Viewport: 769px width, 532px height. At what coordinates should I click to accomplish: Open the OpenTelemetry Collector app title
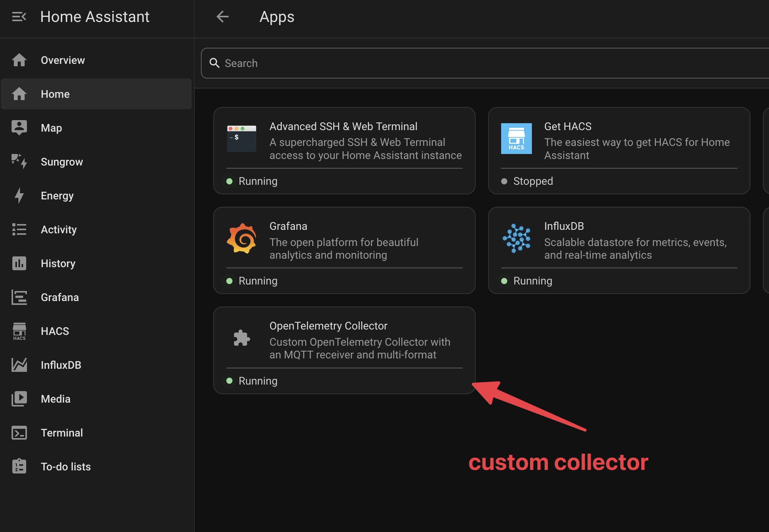click(x=328, y=326)
